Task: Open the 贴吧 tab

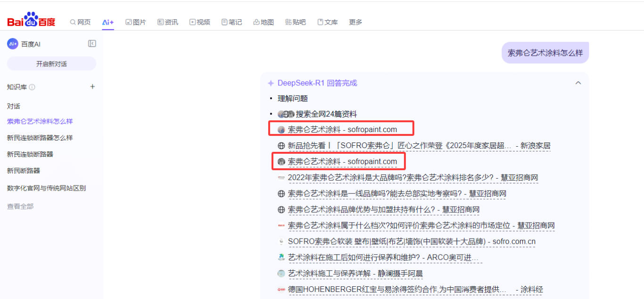Action: [x=296, y=22]
